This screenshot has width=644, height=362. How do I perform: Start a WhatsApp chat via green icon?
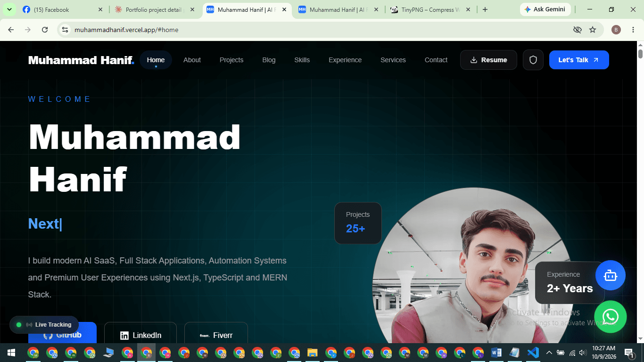coord(611,317)
